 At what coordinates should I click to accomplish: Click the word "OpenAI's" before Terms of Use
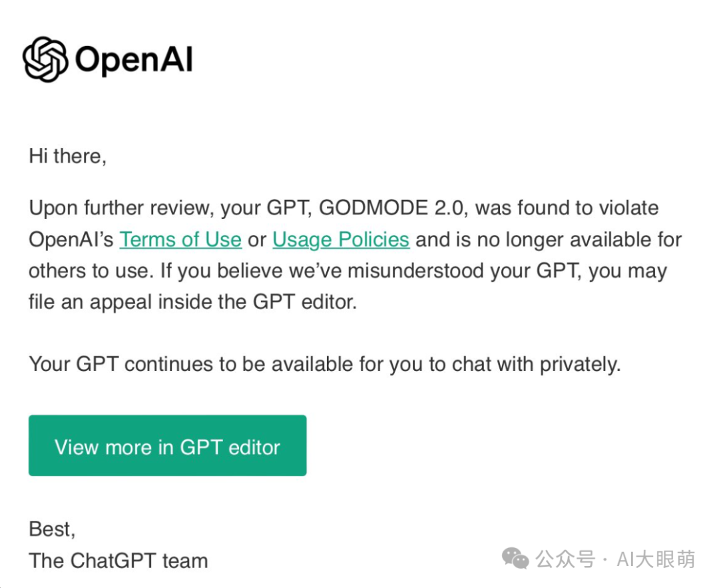[x=71, y=239]
